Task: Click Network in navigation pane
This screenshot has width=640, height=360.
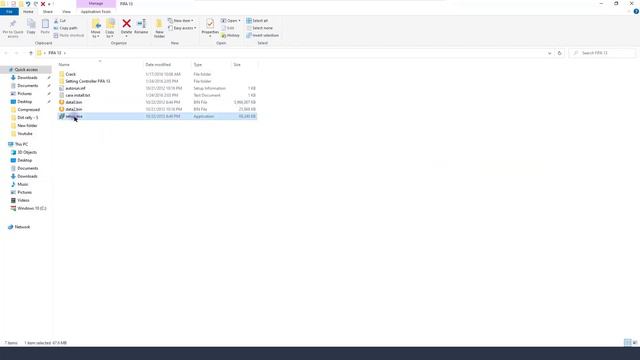Action: [22, 227]
